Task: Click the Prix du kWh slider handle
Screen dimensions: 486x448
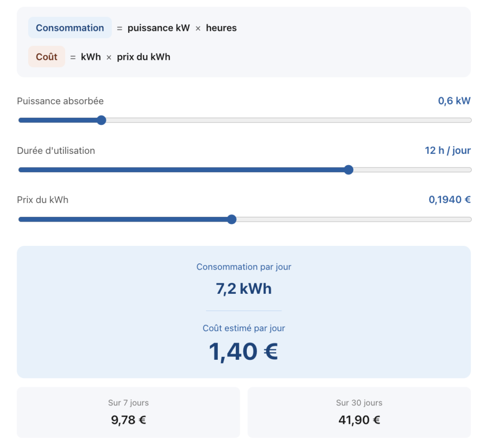Action: tap(232, 219)
